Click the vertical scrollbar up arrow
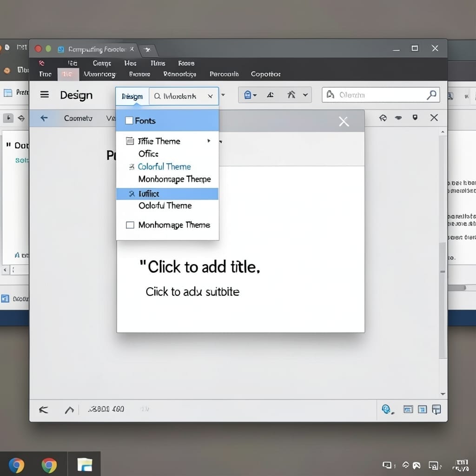Viewport: 476px width, 476px height. pos(443,132)
